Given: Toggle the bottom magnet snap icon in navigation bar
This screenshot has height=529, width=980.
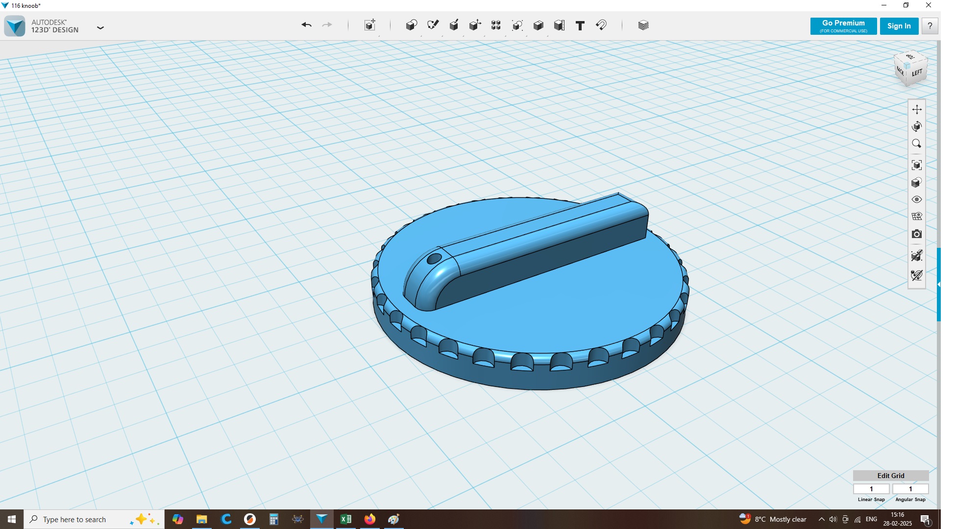Looking at the screenshot, I should click(x=916, y=275).
